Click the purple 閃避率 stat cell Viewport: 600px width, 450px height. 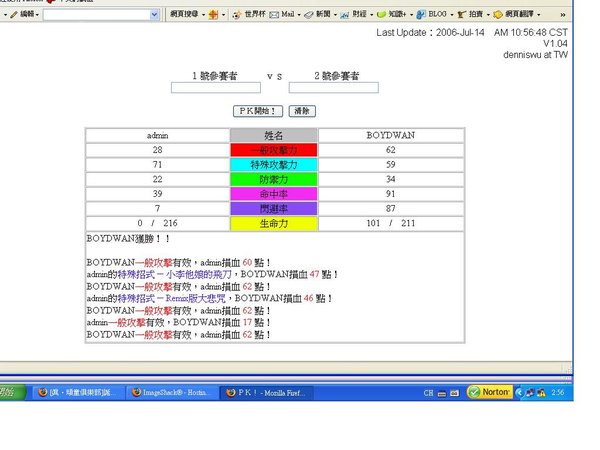pyautogui.click(x=274, y=209)
